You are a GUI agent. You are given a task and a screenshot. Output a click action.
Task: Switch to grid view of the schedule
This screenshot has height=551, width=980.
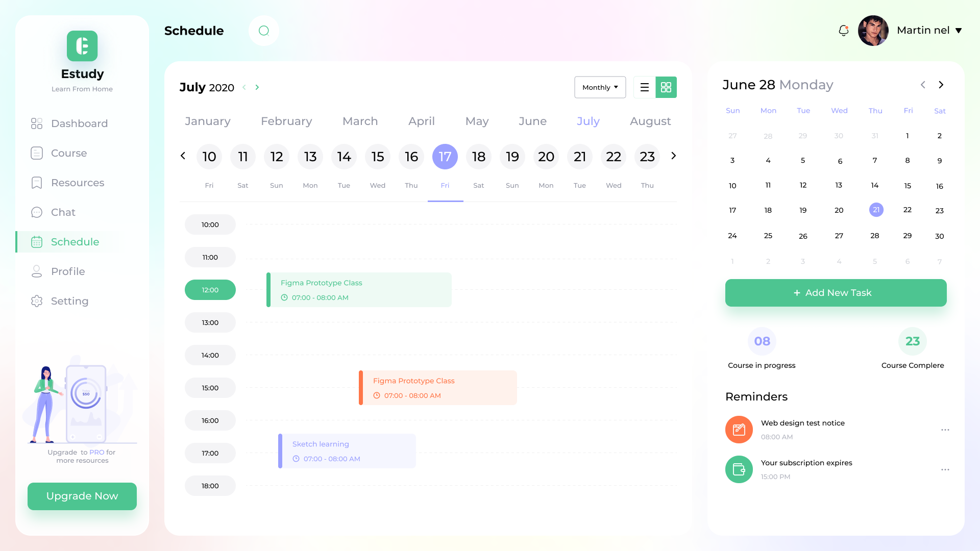click(666, 87)
